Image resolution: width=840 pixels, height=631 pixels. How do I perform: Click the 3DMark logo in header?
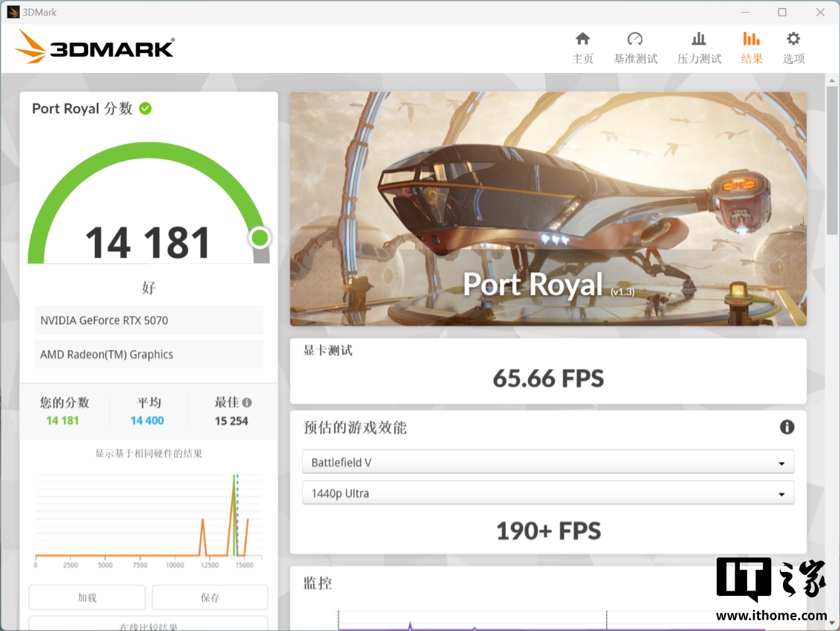95,47
